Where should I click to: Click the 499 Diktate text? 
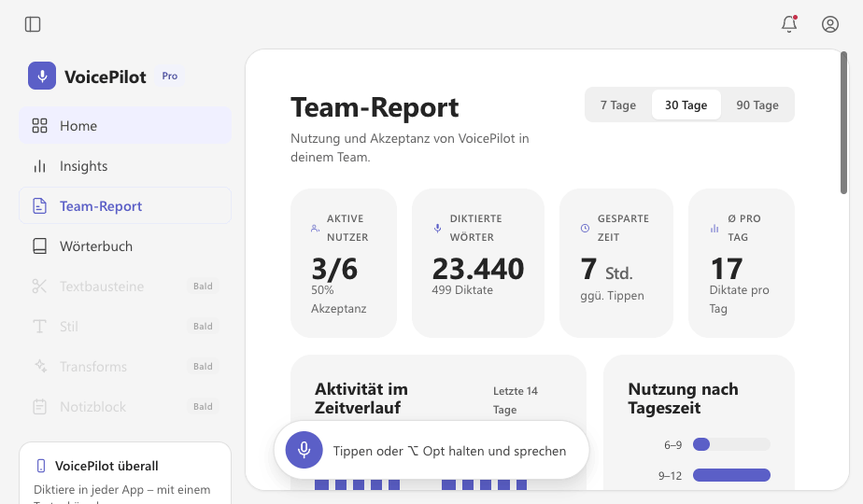pyautogui.click(x=462, y=290)
